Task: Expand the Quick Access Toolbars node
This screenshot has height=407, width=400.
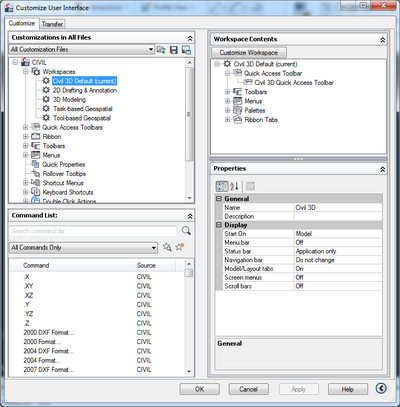Action: (25, 127)
